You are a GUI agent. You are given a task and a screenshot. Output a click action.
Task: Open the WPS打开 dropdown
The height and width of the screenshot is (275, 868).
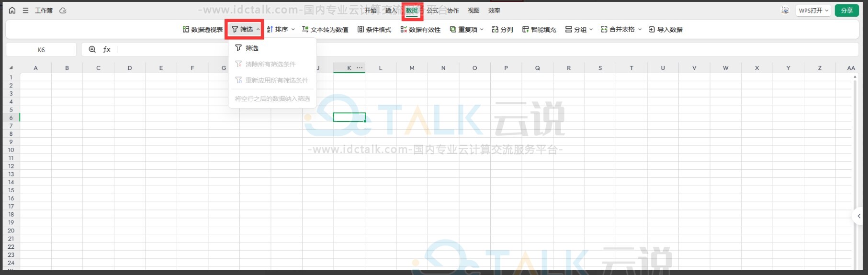pyautogui.click(x=813, y=10)
